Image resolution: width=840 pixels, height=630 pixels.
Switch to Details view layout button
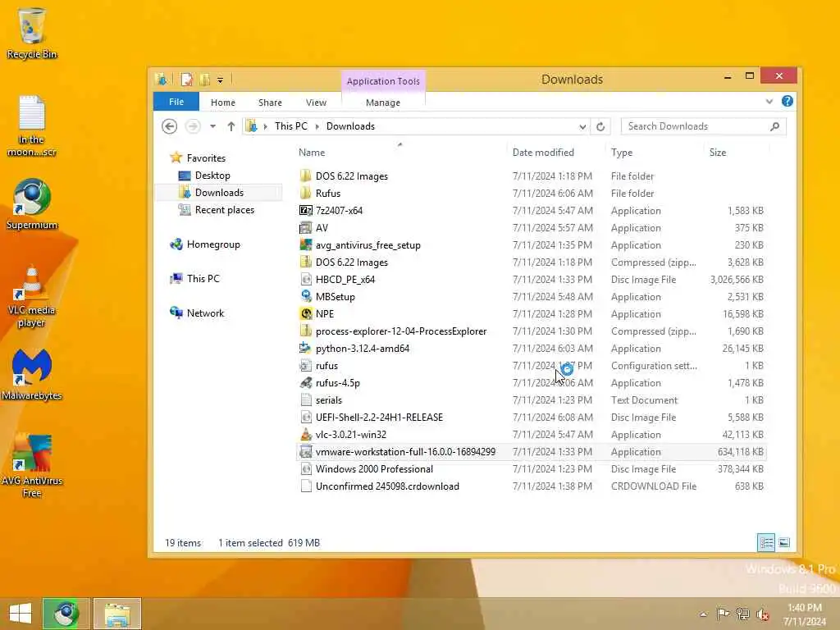tap(766, 543)
